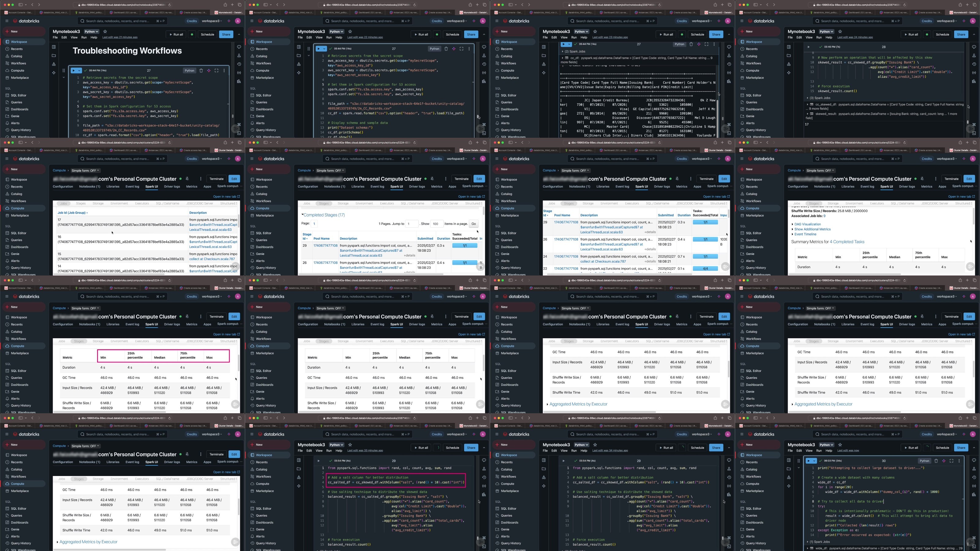Focus-mode expand cell icon, Troubleshooting Workflows window
Screen dimensions: 980x551
point(217,70)
